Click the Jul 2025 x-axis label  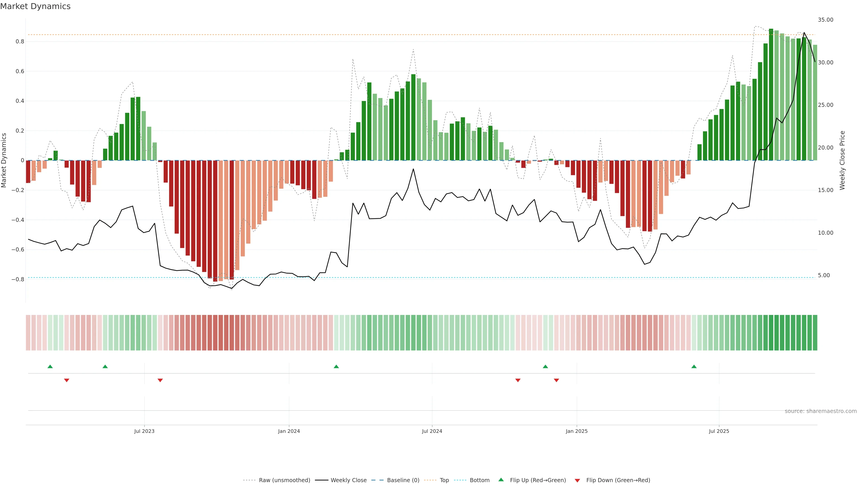point(719,431)
